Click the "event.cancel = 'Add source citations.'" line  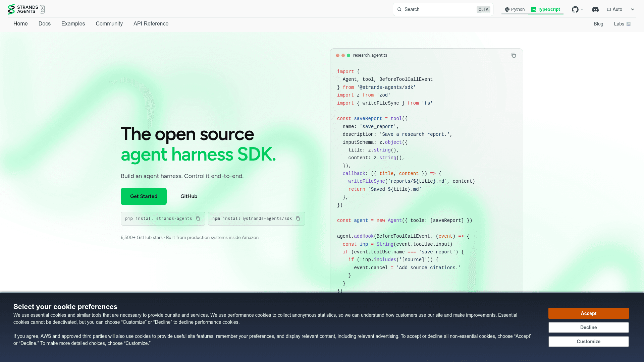[x=407, y=268]
